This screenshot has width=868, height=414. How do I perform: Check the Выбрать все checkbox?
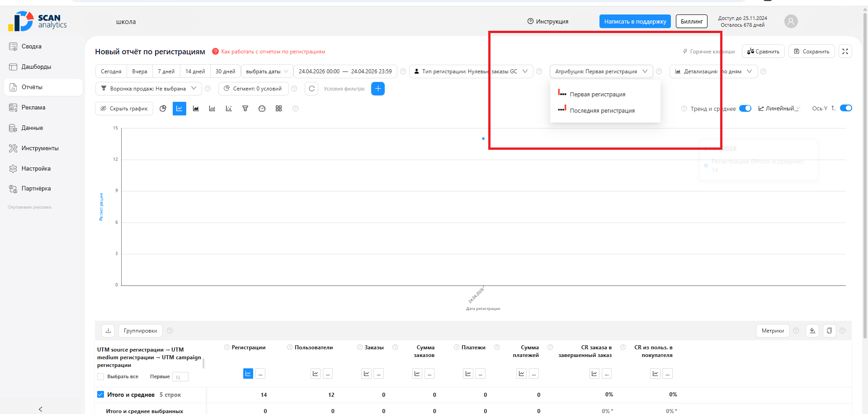tap(100, 377)
